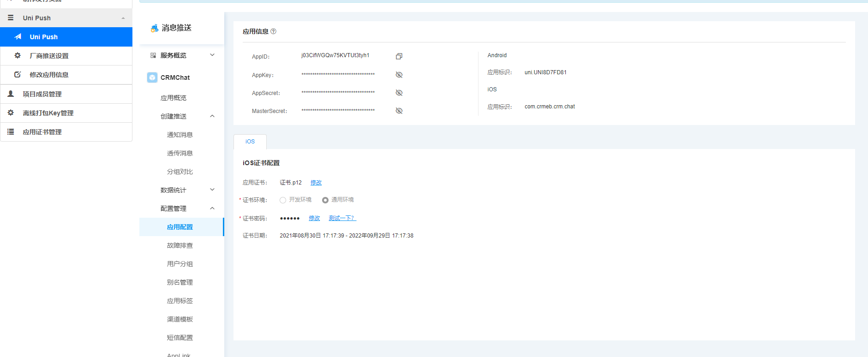The height and width of the screenshot is (357, 868).
Task: Open the 厂商推送设置 menu item
Action: coord(66,56)
